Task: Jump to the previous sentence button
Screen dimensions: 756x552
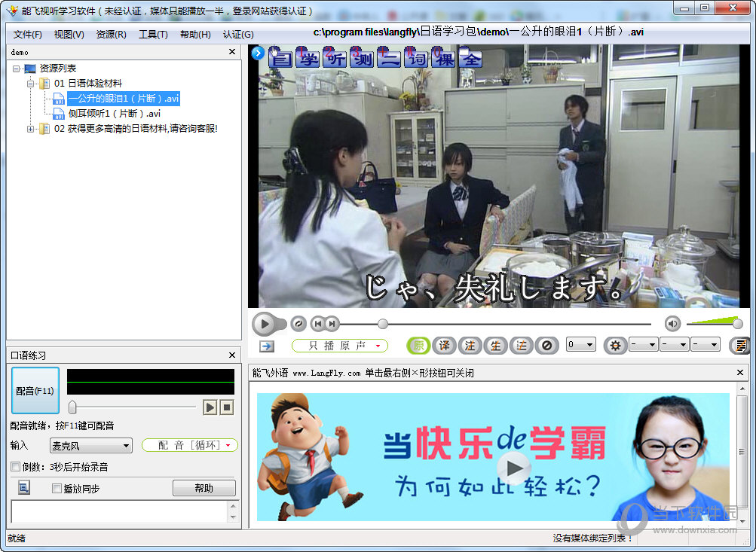Action: point(318,324)
